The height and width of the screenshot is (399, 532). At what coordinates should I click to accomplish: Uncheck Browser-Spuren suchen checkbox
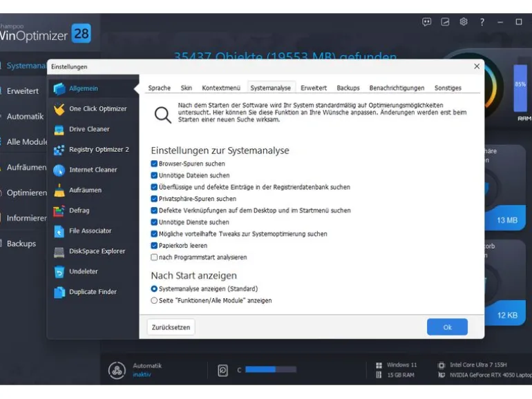(x=154, y=164)
